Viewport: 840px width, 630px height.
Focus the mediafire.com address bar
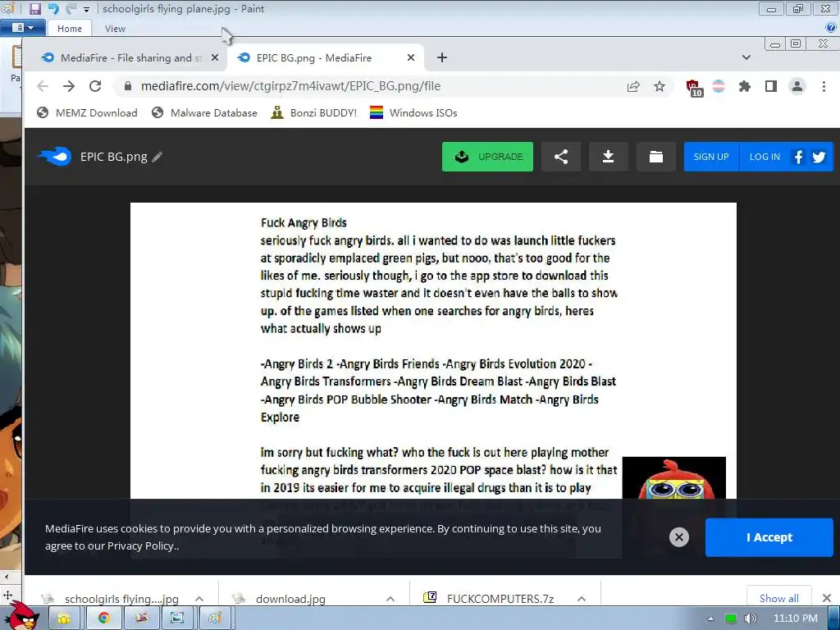(375, 86)
